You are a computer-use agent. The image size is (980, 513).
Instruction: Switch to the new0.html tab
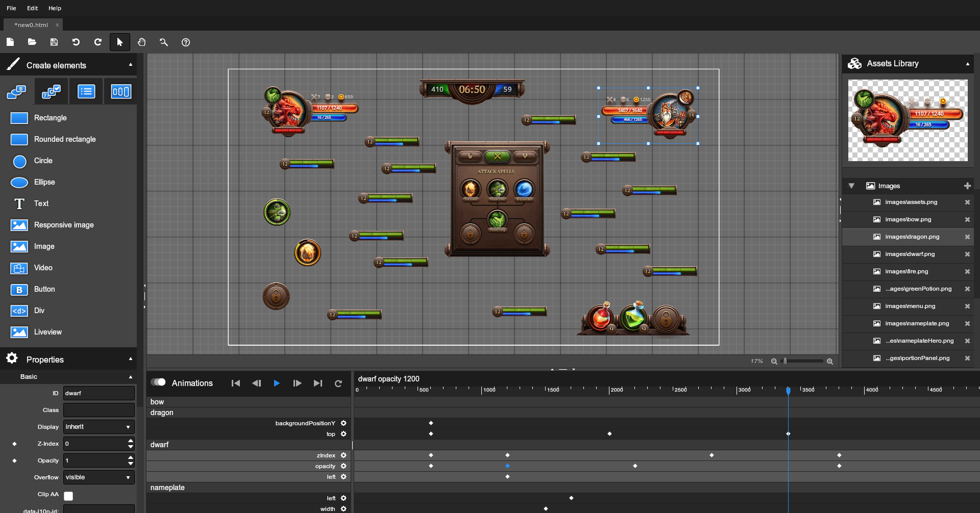pos(31,25)
